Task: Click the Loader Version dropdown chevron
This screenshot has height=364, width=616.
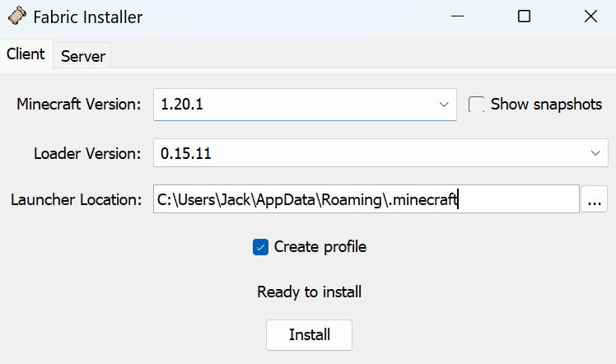Action: (595, 153)
